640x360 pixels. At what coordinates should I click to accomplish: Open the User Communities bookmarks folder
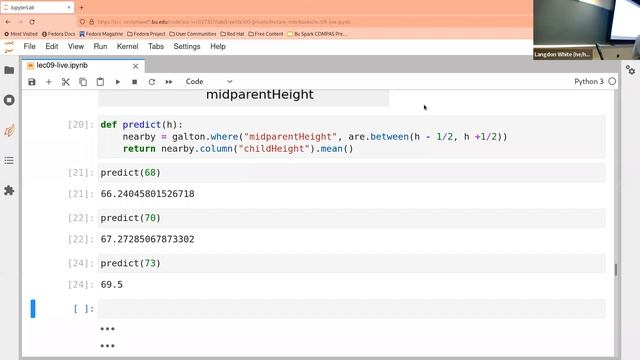click(193, 34)
